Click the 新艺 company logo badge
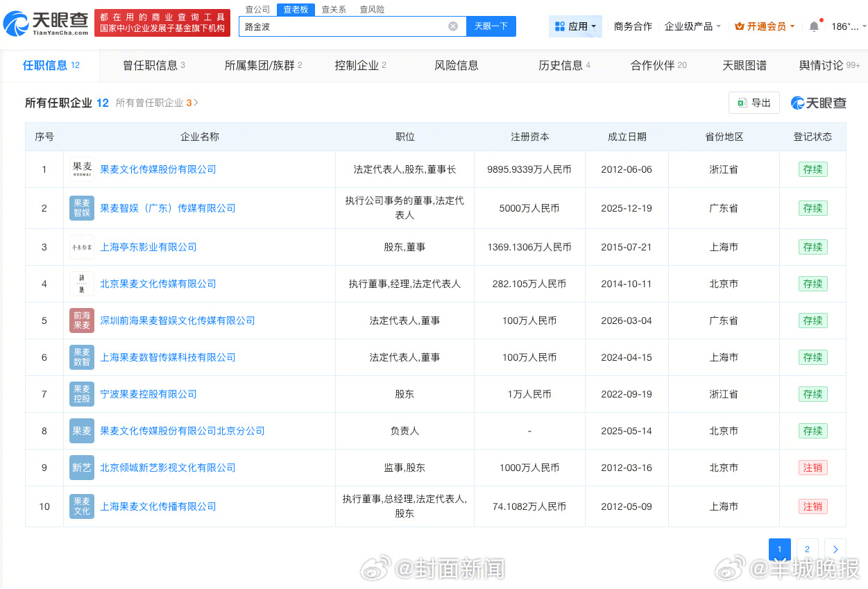The width and height of the screenshot is (868, 589). pos(81,468)
